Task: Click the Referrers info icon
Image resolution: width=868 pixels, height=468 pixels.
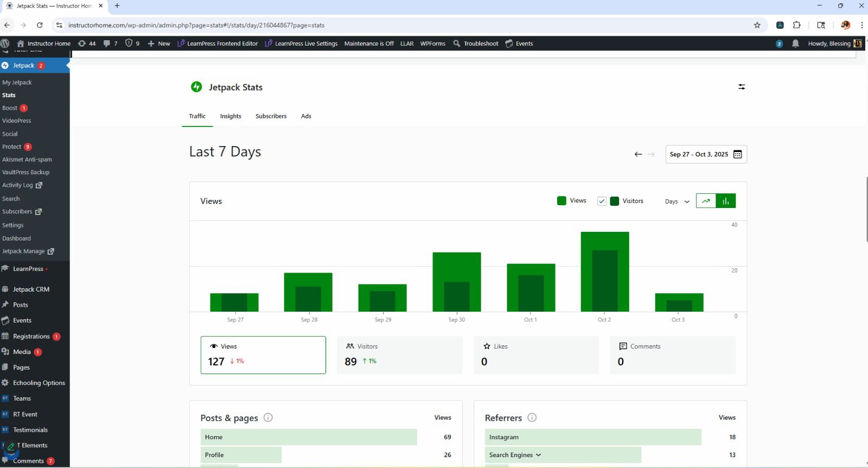Action: (532, 418)
